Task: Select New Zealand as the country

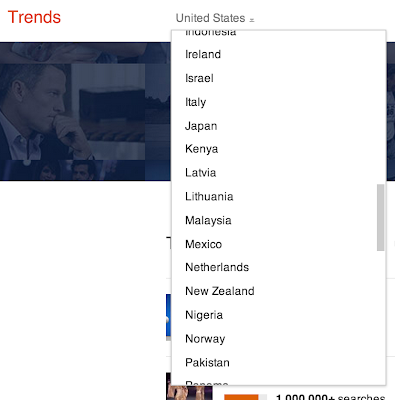Action: pyautogui.click(x=279, y=291)
